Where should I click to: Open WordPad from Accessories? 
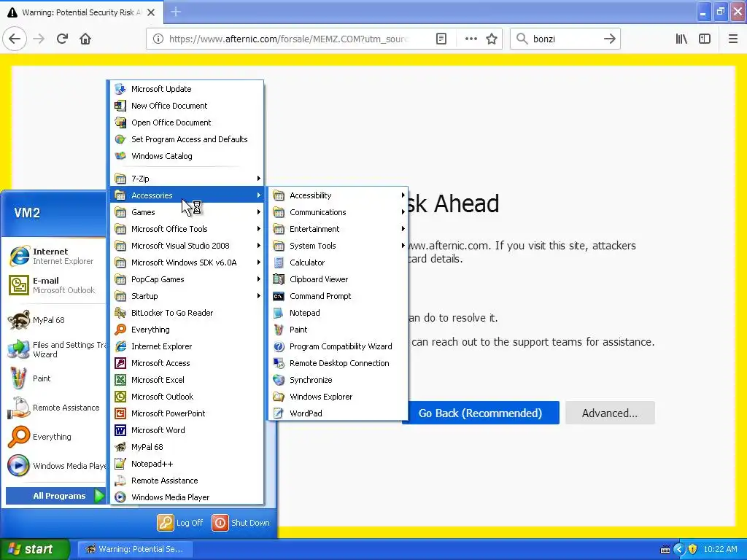pos(338,413)
